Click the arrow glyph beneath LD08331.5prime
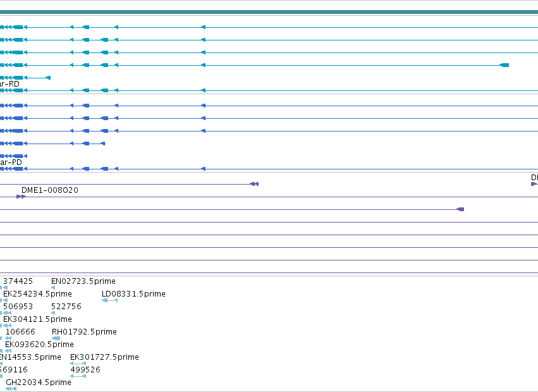The width and height of the screenshot is (538, 392). (x=110, y=300)
